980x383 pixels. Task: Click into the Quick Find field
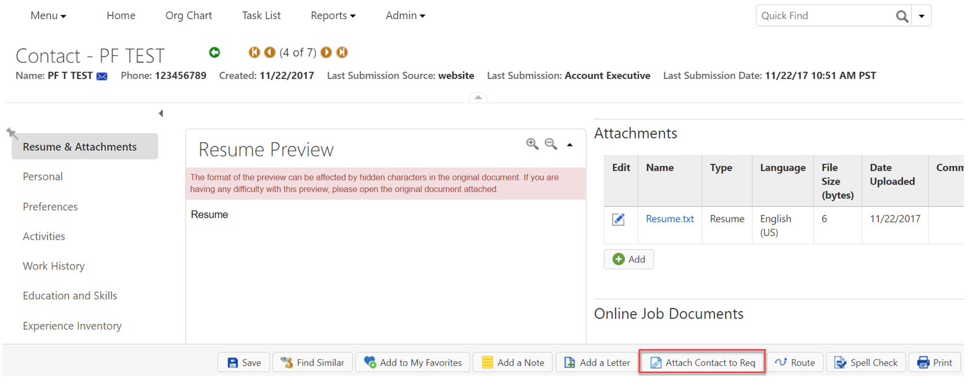(826, 16)
